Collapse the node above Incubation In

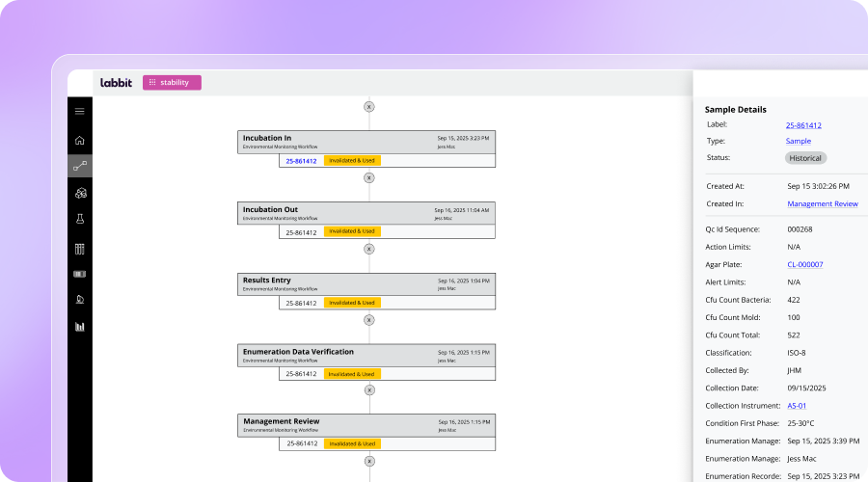pyautogui.click(x=369, y=107)
